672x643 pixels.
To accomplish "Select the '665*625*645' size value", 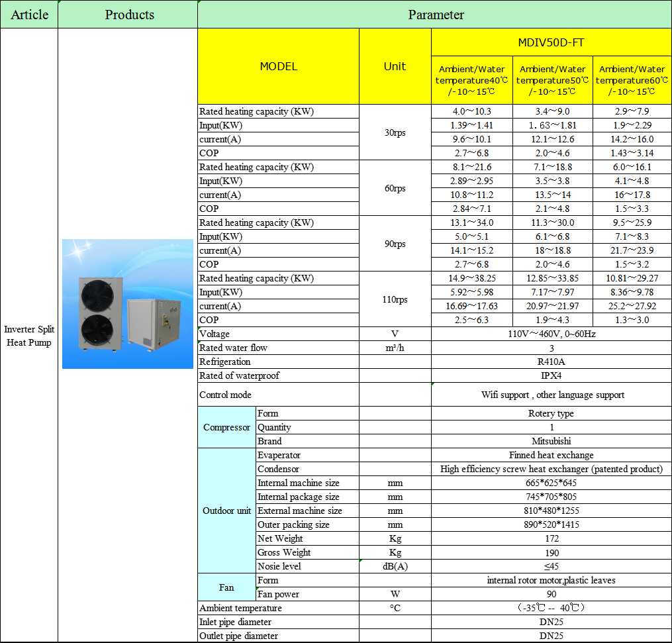I will [551, 483].
